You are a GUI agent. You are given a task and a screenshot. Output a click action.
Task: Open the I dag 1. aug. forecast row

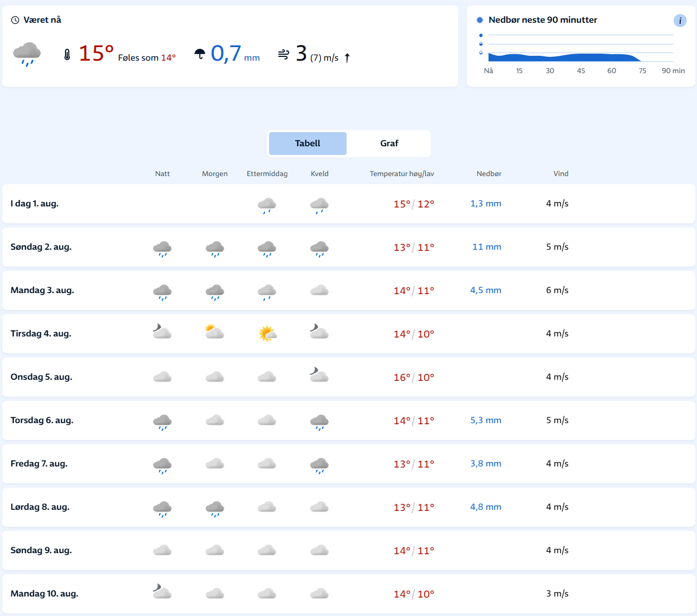click(348, 204)
